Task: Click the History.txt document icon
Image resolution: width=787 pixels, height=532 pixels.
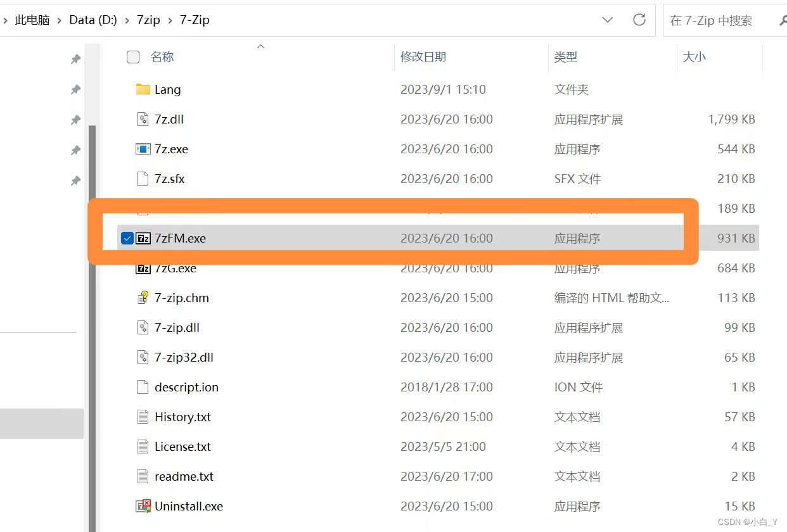Action: tap(143, 417)
